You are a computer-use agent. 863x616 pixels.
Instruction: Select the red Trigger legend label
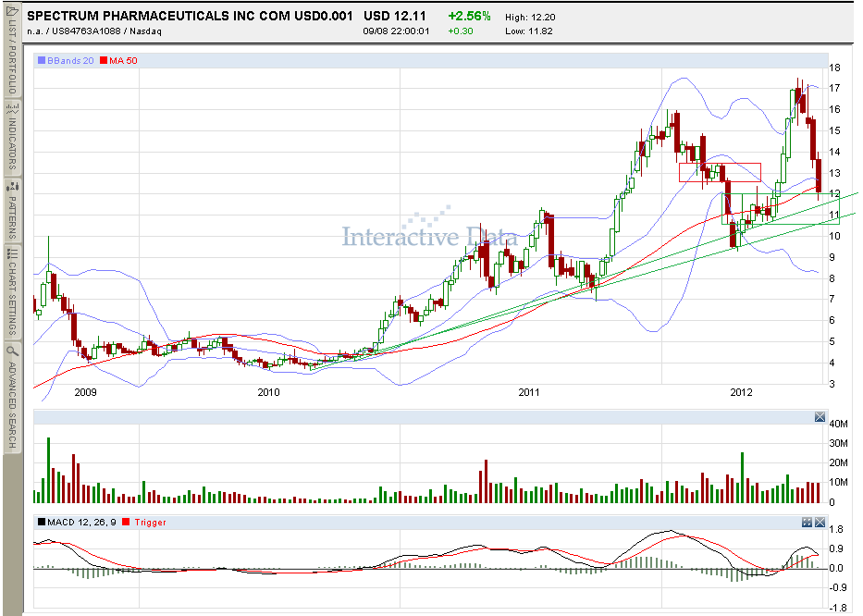(x=150, y=522)
